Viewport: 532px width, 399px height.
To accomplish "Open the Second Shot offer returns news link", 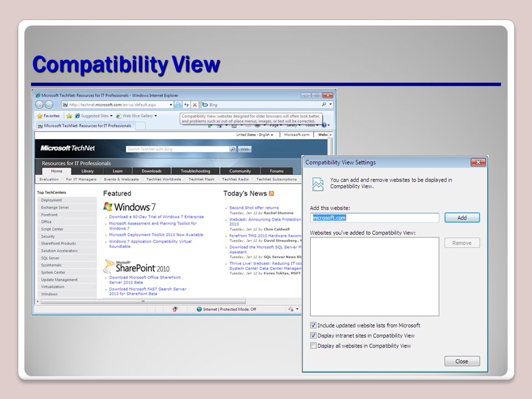I will pyautogui.click(x=254, y=208).
